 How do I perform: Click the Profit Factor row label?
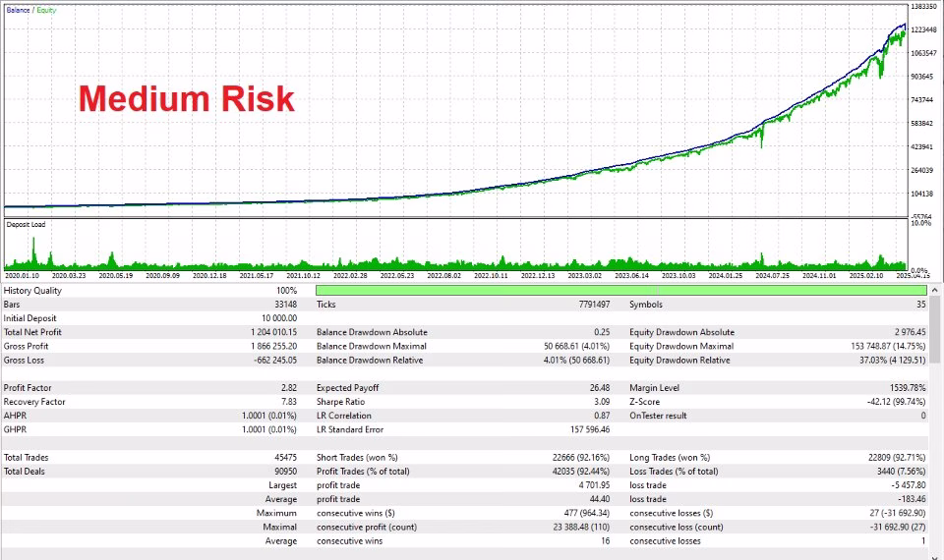pos(28,388)
